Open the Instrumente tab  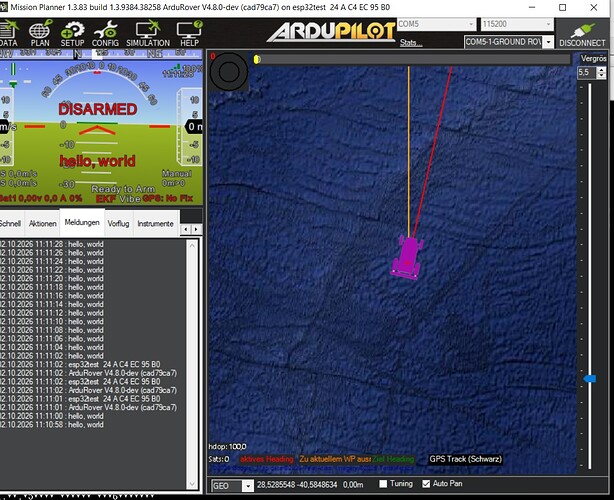point(155,224)
